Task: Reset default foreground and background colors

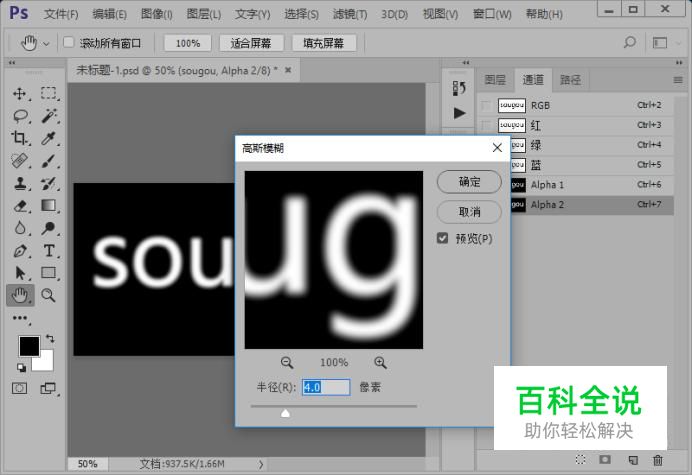Action: [x=21, y=367]
